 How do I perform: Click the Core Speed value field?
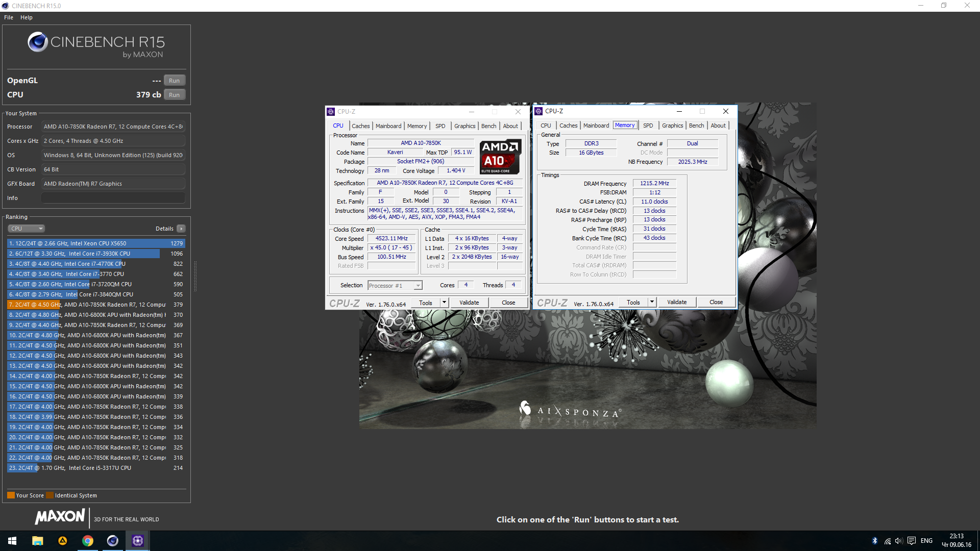(391, 239)
